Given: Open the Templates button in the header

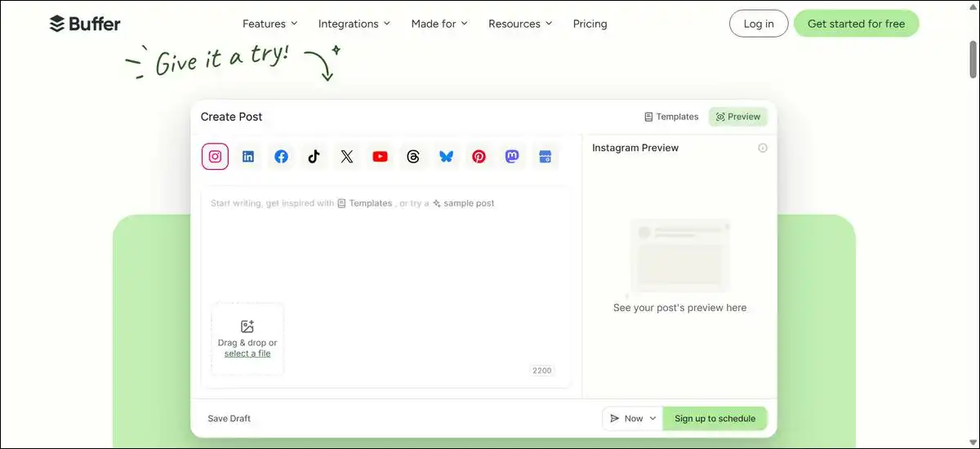Looking at the screenshot, I should pyautogui.click(x=671, y=117).
